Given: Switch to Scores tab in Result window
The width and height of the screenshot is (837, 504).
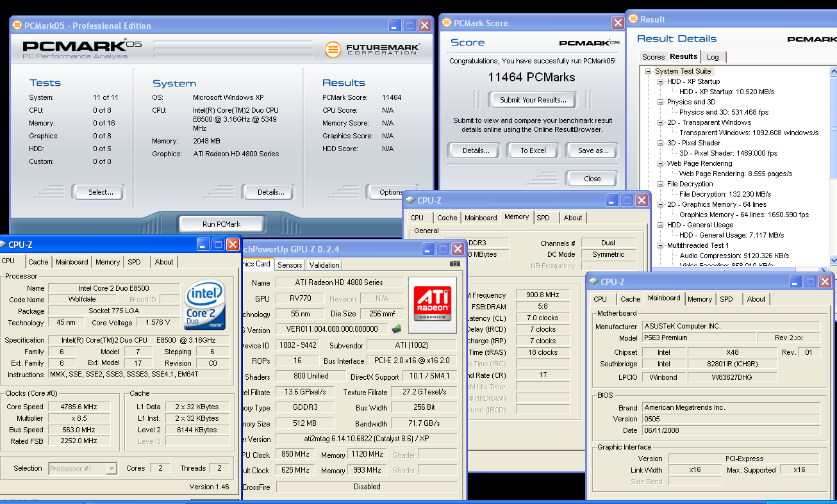Looking at the screenshot, I should pyautogui.click(x=653, y=57).
